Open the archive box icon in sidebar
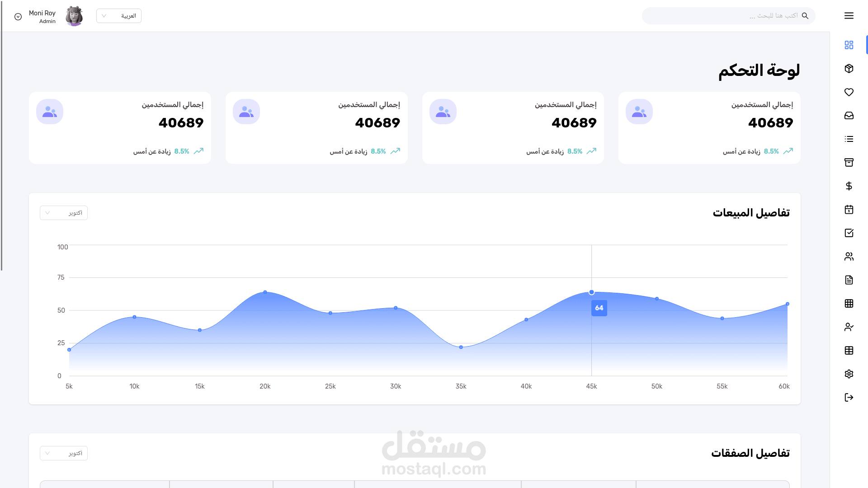The image size is (868, 488). point(849,163)
